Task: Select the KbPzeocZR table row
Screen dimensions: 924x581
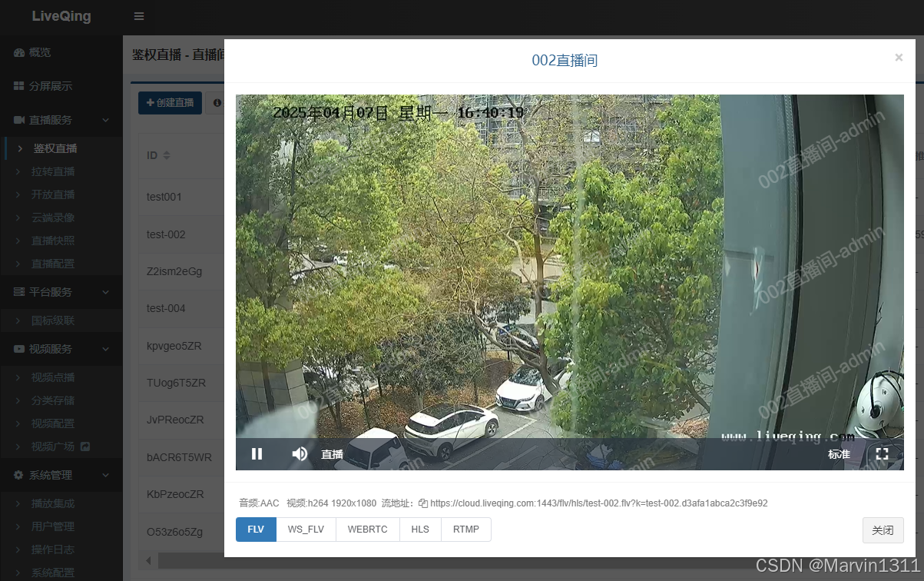Action: point(181,494)
